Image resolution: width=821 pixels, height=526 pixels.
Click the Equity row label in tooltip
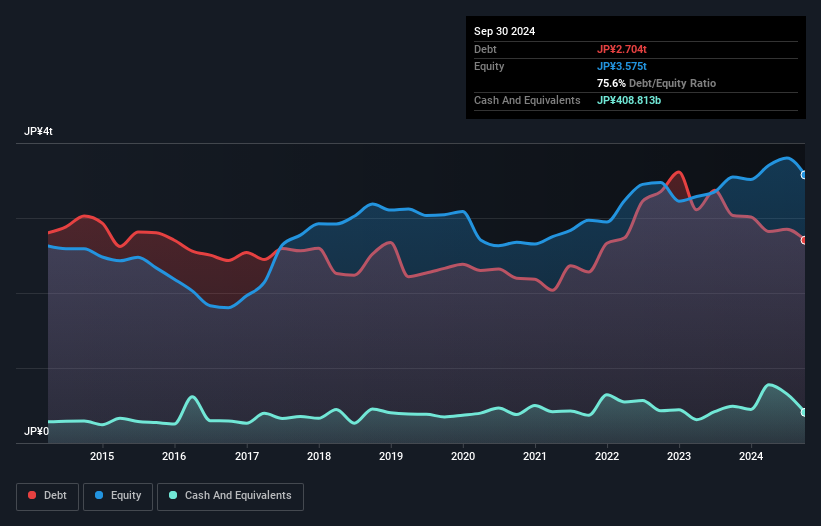pyautogui.click(x=489, y=66)
